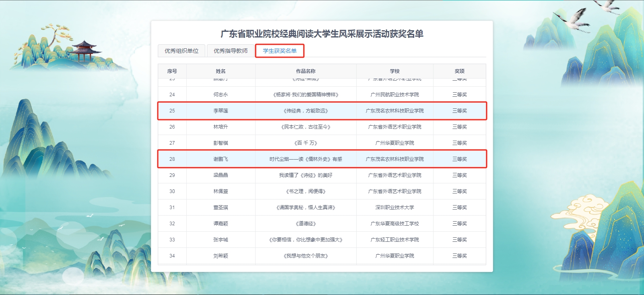644x295 pixels.
Task: Select the name 何志永 in row 24
Action: coord(221,95)
